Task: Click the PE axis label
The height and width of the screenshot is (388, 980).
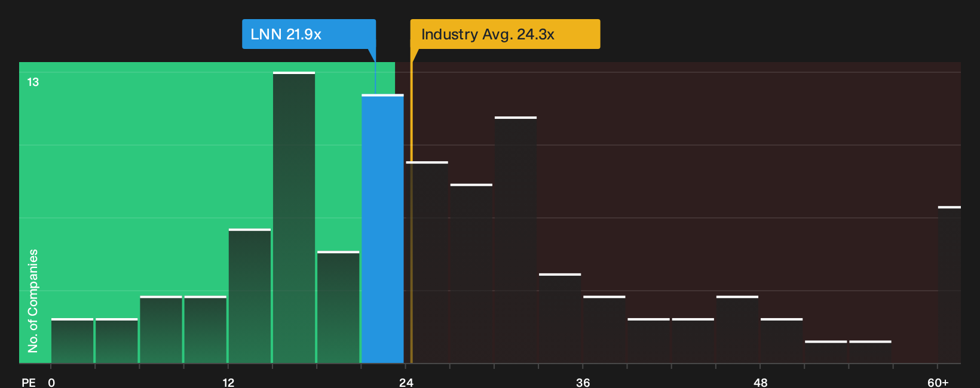Action: pyautogui.click(x=29, y=382)
